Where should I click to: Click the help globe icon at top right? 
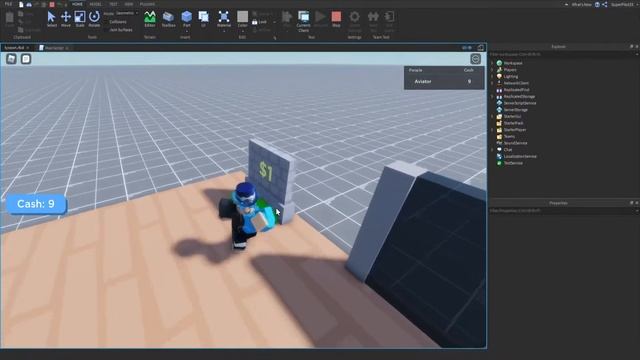pos(597,4)
